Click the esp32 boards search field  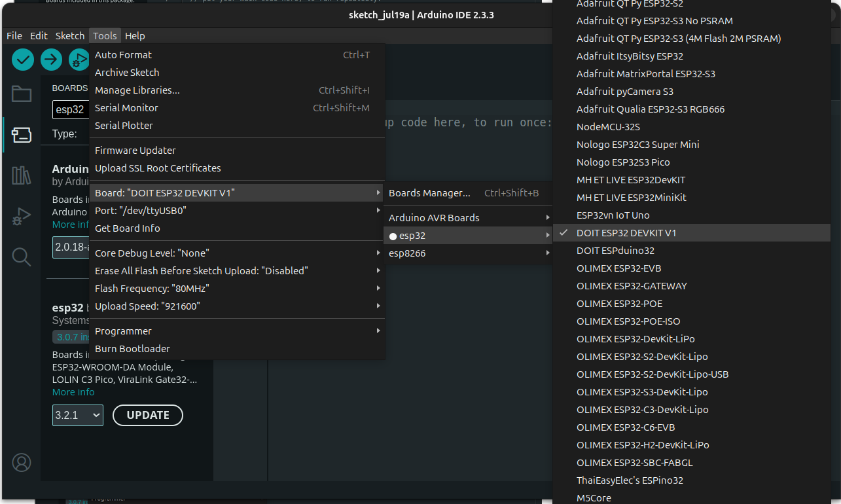(71, 110)
